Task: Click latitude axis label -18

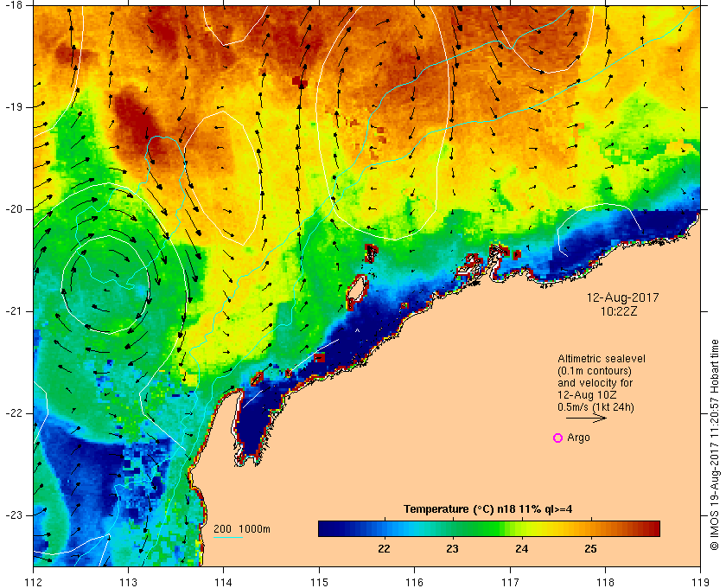Action: 14,5
